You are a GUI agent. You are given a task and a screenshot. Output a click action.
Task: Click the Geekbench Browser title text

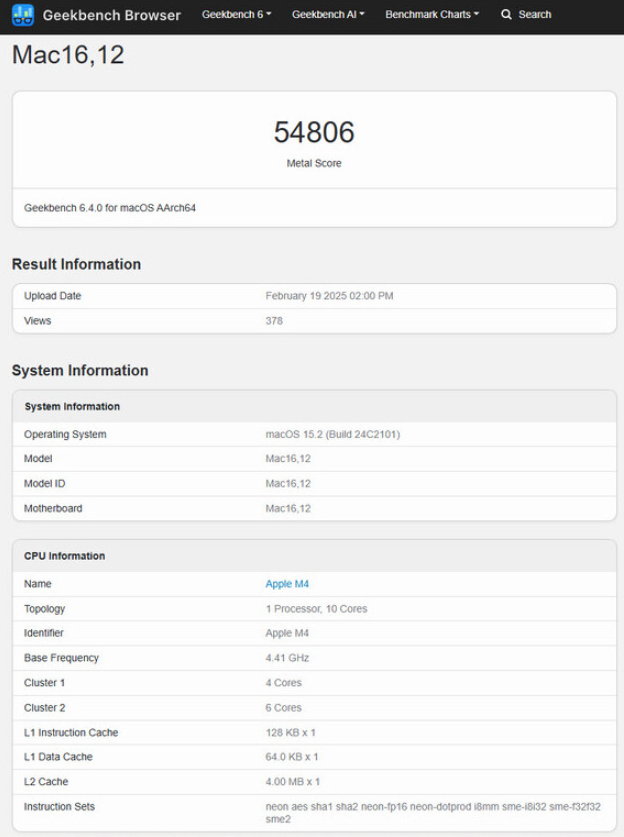click(x=112, y=15)
